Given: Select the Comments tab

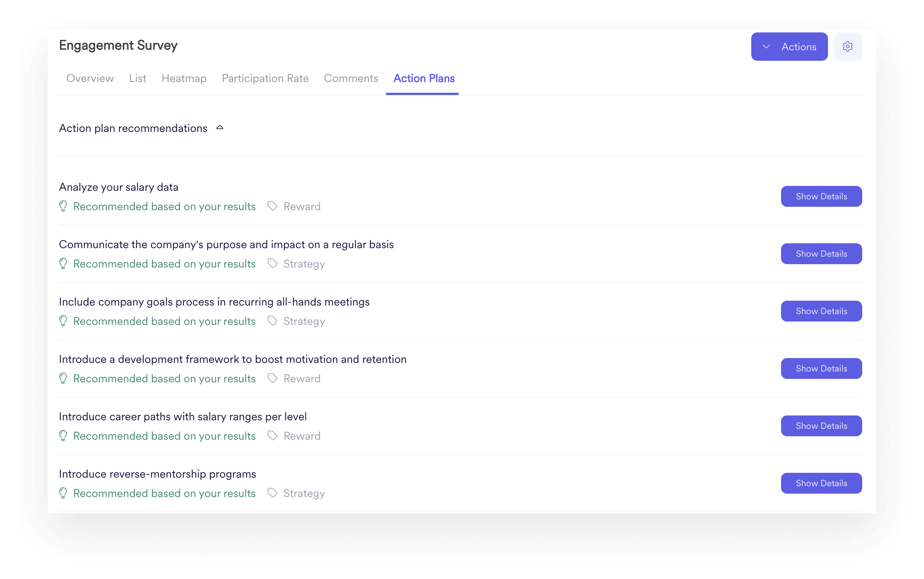Looking at the screenshot, I should (x=351, y=79).
